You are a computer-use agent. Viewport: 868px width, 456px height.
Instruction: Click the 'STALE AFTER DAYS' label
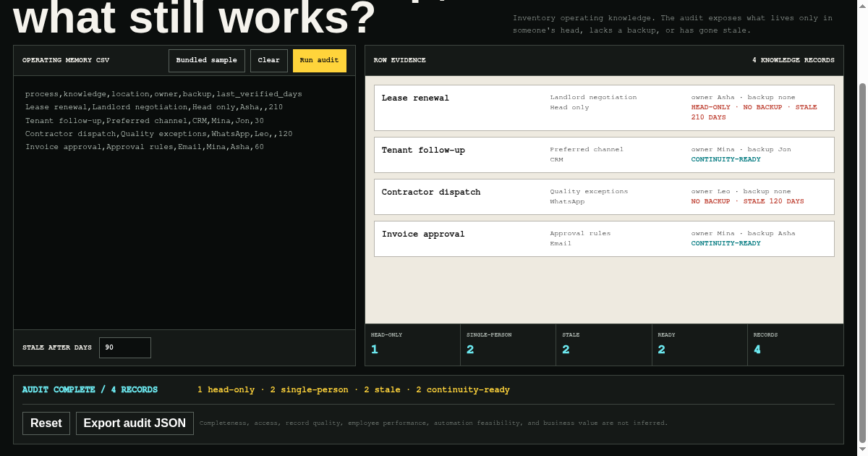[x=57, y=347]
